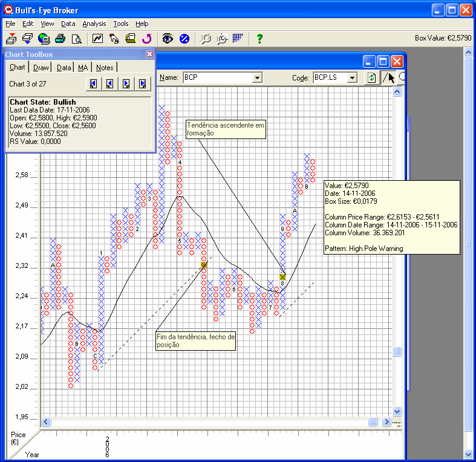Select the arrow pointer tool
Viewport: 476px width, 462px height.
(391, 77)
